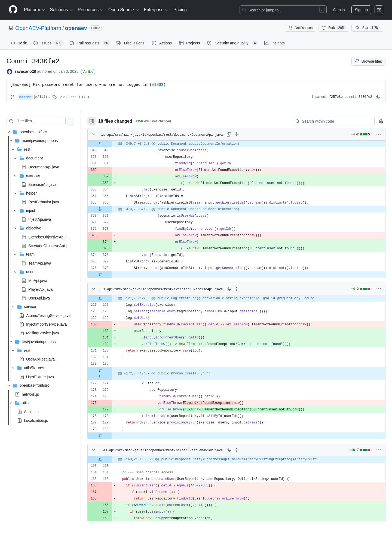Open more options for DocumentApi.java diff
This screenshot has width=392, height=545.
coord(379,134)
